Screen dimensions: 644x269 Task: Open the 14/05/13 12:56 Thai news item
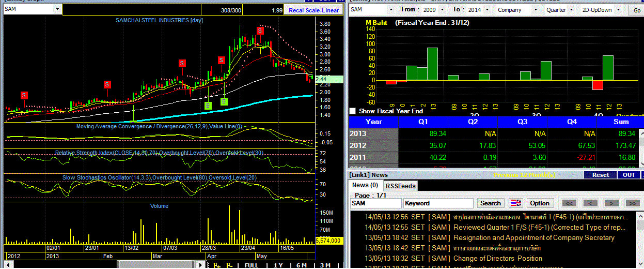click(x=496, y=217)
